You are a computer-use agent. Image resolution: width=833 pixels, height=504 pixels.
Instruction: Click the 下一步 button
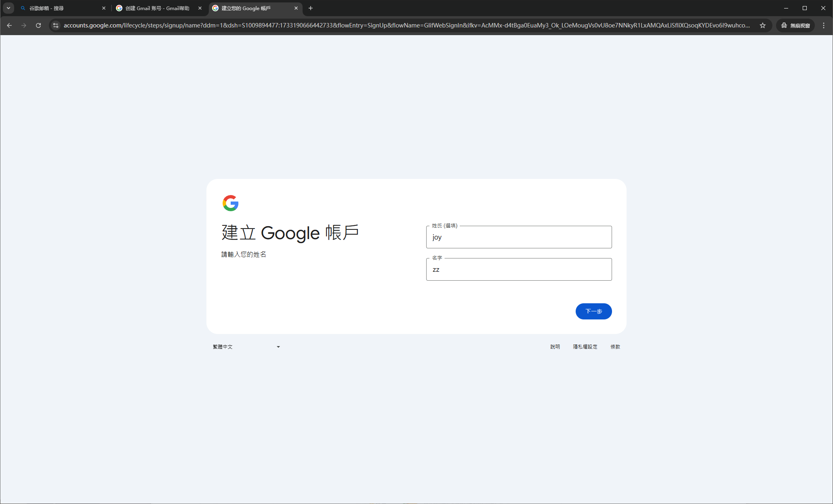click(x=593, y=311)
